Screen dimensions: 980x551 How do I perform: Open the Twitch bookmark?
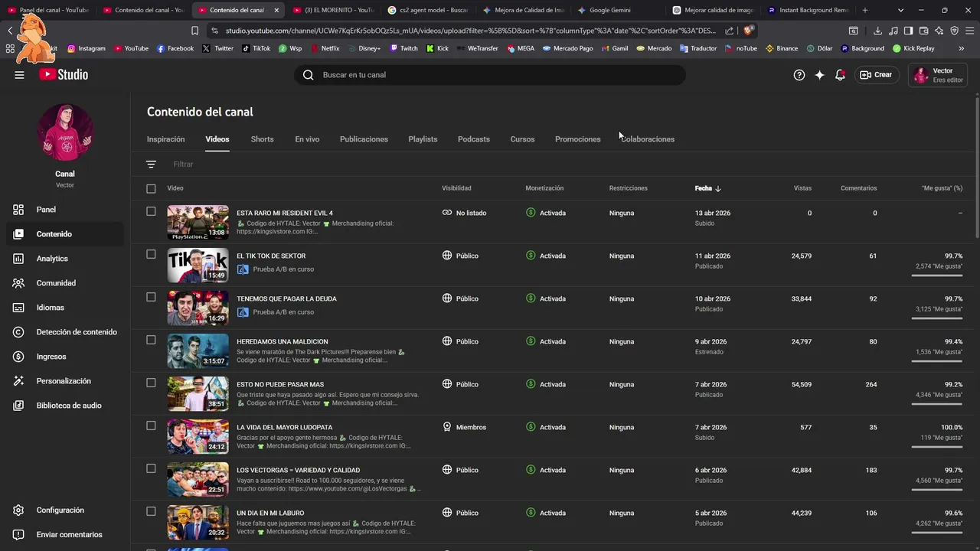click(403, 48)
